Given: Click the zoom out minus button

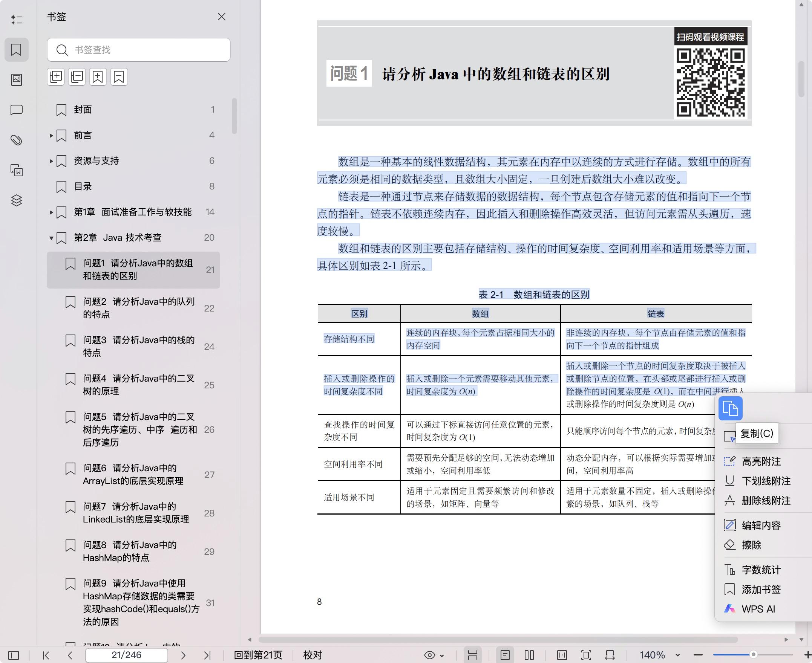Looking at the screenshot, I should point(698,655).
